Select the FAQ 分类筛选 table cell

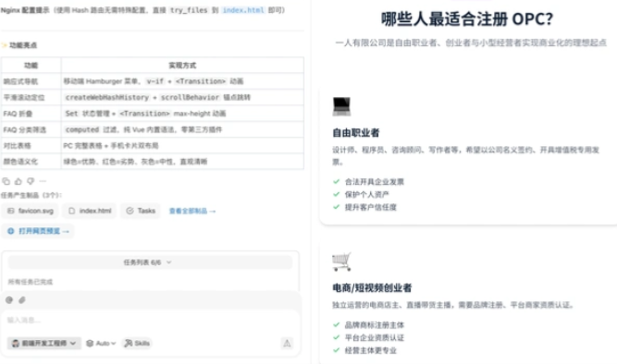pyautogui.click(x=31, y=129)
